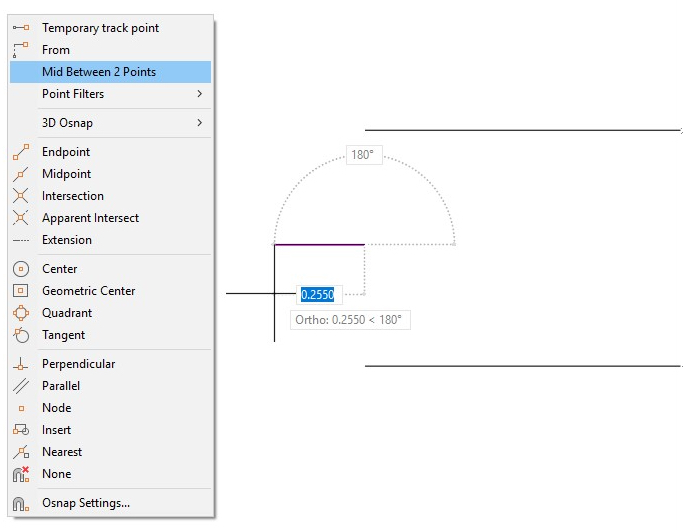
Task: Pick the Apparent Intersect entry
Action: pos(110,218)
